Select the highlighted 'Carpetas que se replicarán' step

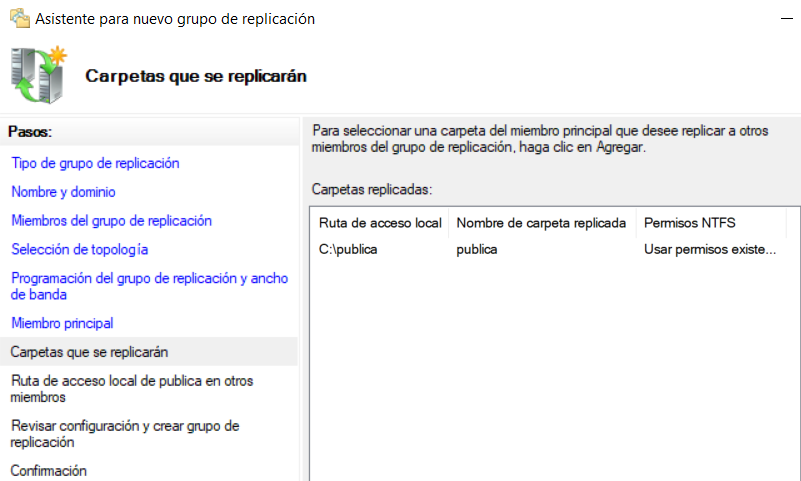(x=89, y=352)
